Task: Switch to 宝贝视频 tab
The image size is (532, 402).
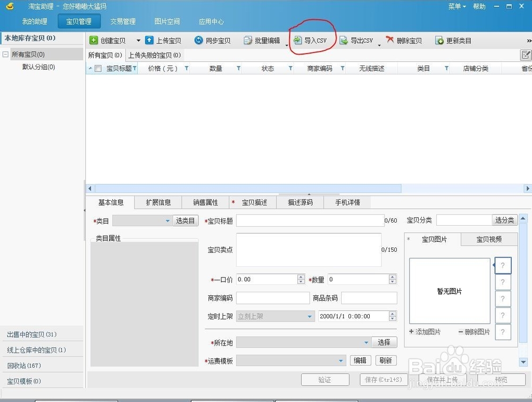Action: pyautogui.click(x=489, y=240)
